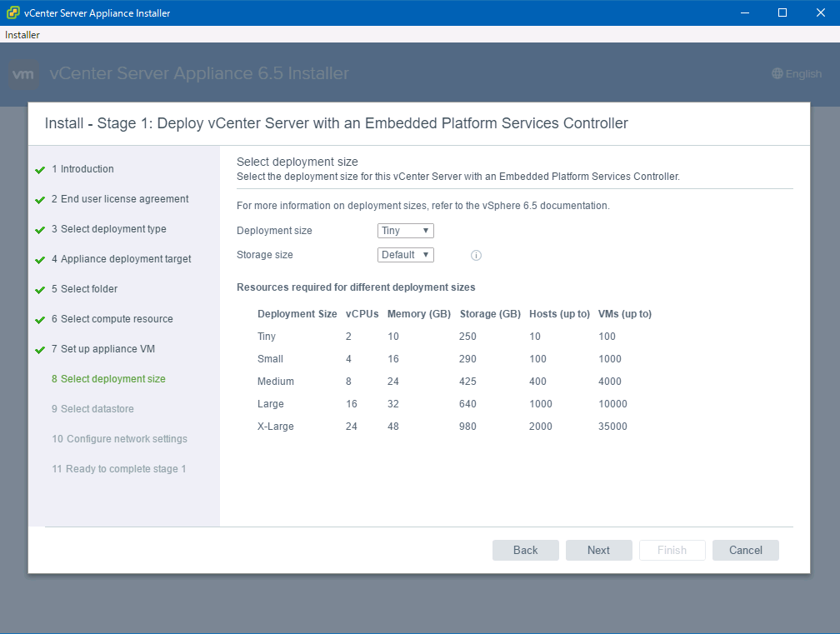Maximize the installer window

pos(782,12)
